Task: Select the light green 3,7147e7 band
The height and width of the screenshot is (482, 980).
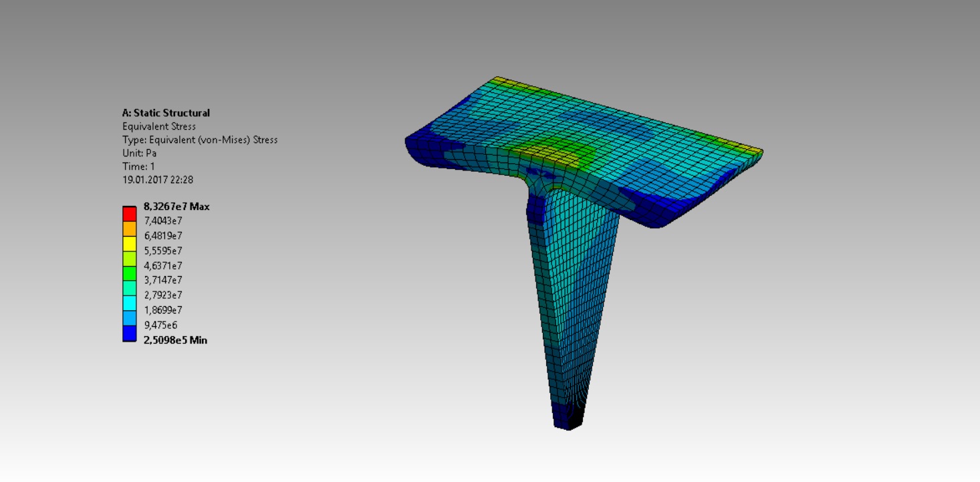Action: [131, 280]
